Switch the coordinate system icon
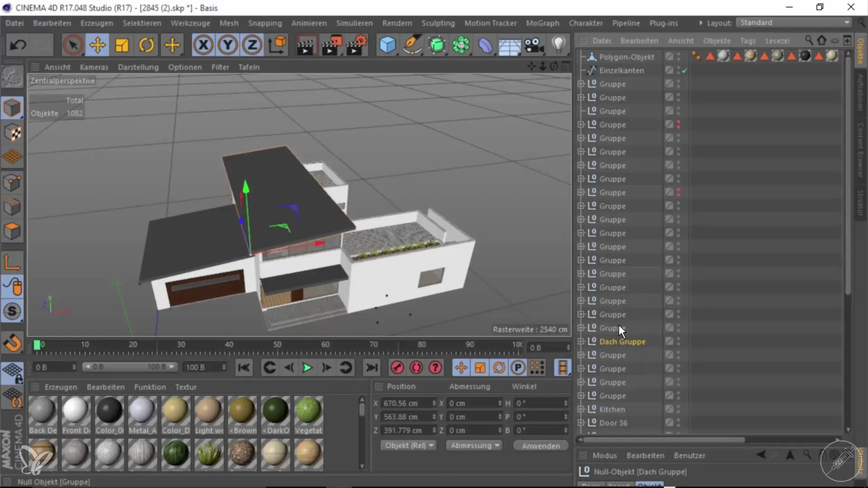Viewport: 868px width, 488px height. click(x=277, y=45)
